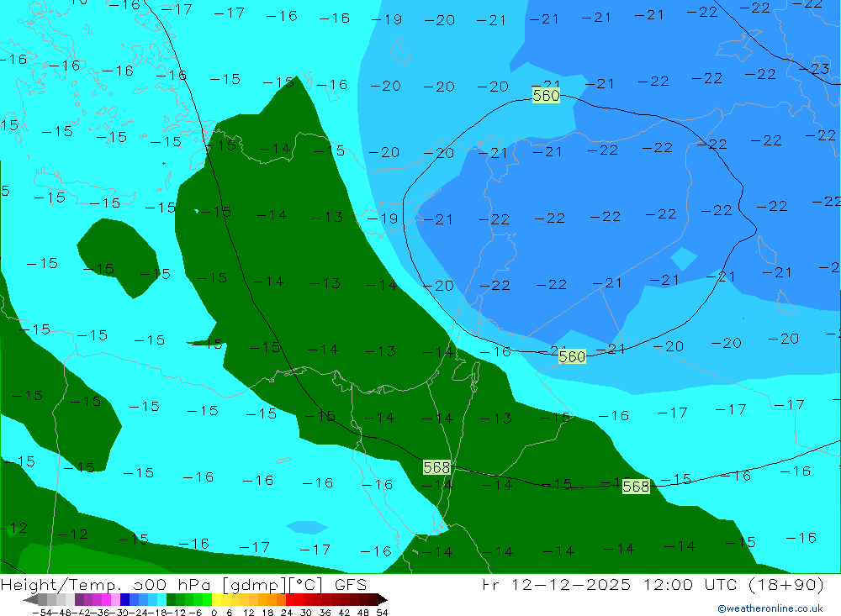The width and height of the screenshot is (841, 616).
Task: Pick the dark blue legend swatch above -30
Action: (124, 599)
